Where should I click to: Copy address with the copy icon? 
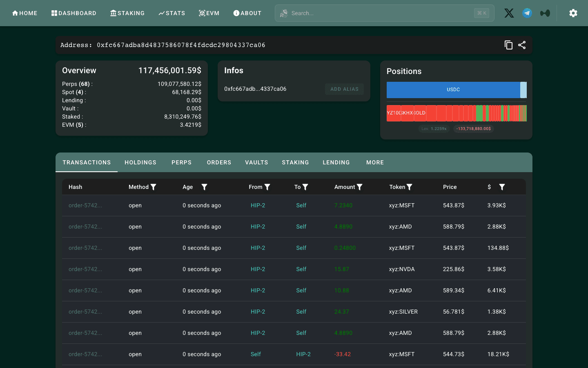tap(508, 45)
